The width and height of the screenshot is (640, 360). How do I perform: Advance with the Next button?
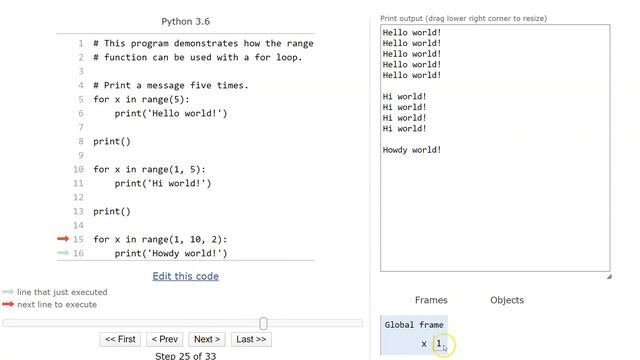(x=207, y=339)
